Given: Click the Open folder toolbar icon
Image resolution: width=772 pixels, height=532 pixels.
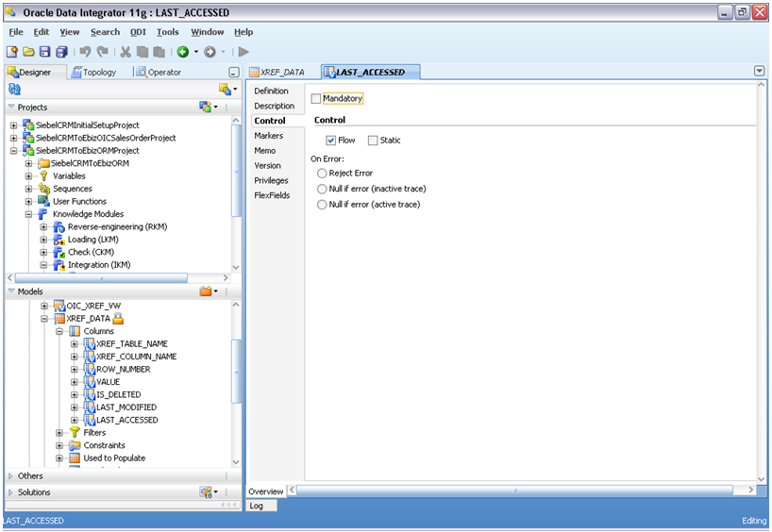Looking at the screenshot, I should click(28, 52).
